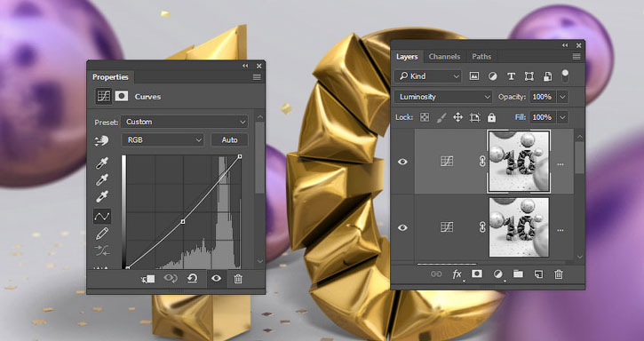Image resolution: width=644 pixels, height=341 pixels.
Task: Toggle lock all
Action: [491, 118]
